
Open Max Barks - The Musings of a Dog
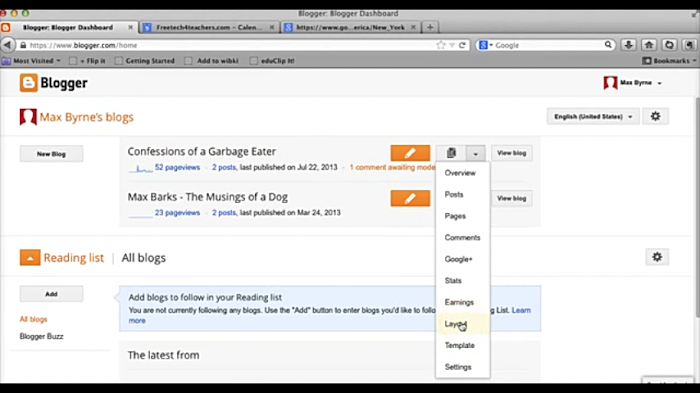click(208, 197)
